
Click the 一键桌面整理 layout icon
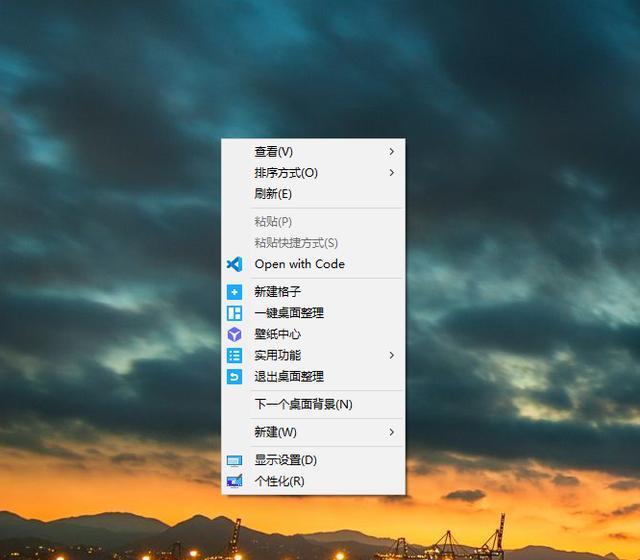234,313
